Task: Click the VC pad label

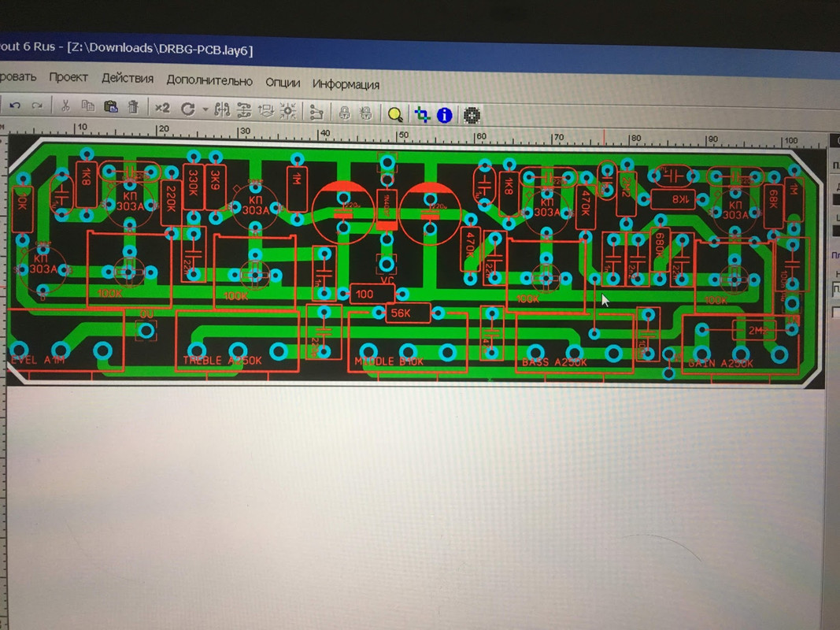Action: click(x=387, y=280)
